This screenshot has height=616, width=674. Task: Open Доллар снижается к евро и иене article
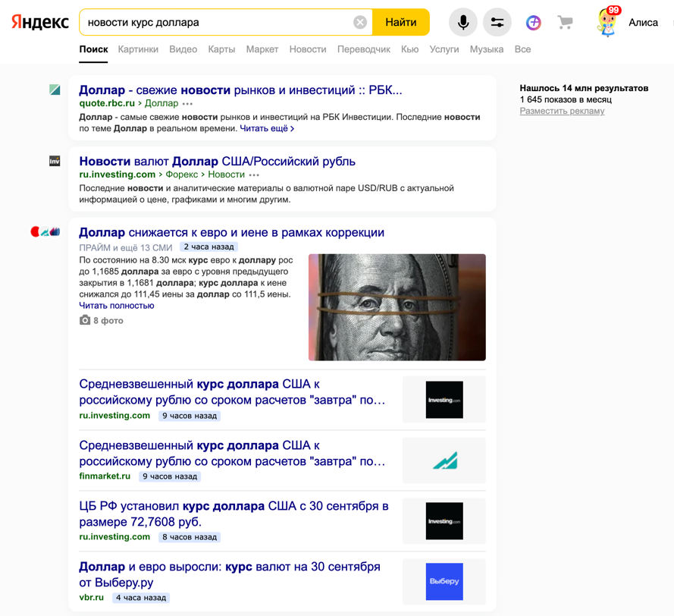(231, 233)
